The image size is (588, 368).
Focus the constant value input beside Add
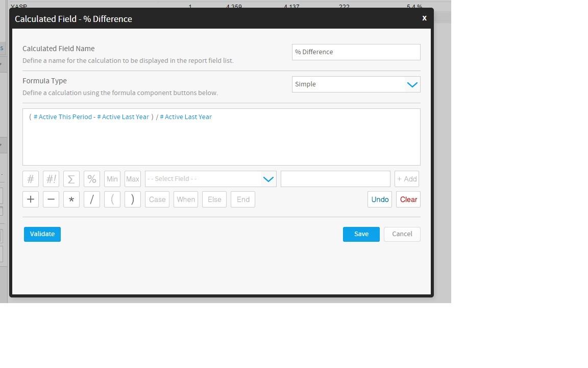pyautogui.click(x=335, y=179)
